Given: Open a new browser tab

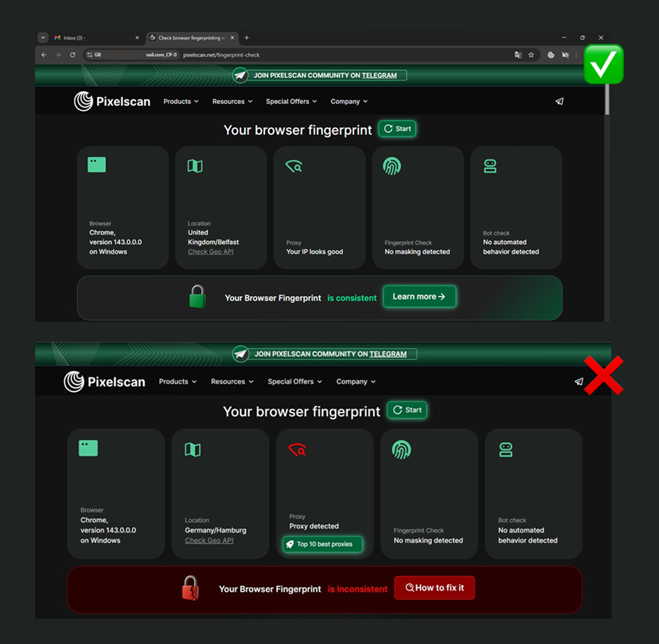Looking at the screenshot, I should tap(246, 38).
